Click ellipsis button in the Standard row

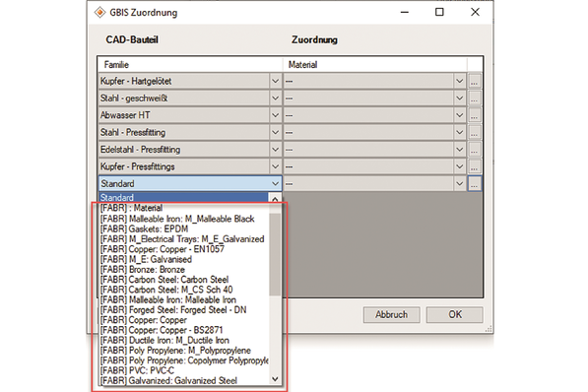click(475, 184)
